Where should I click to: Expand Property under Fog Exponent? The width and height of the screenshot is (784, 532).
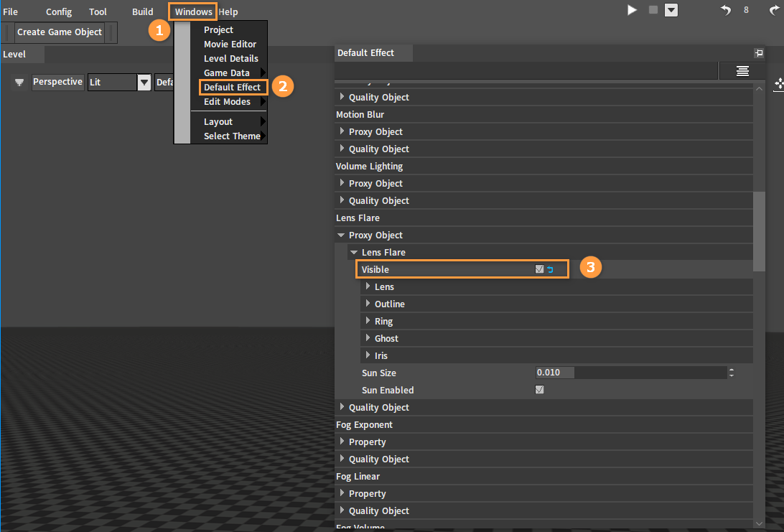point(342,442)
